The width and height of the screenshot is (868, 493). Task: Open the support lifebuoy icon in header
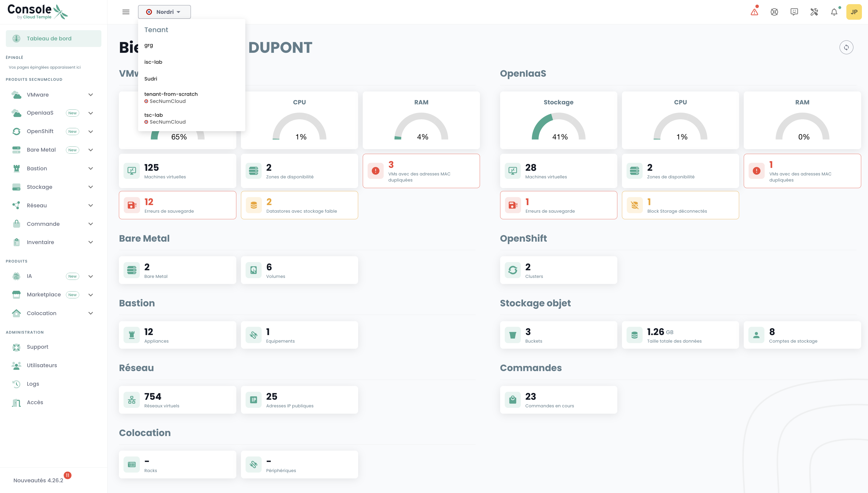coord(774,12)
